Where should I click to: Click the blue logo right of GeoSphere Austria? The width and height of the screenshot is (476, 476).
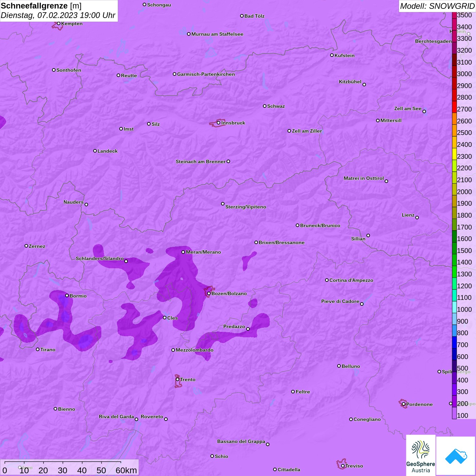(x=456, y=456)
